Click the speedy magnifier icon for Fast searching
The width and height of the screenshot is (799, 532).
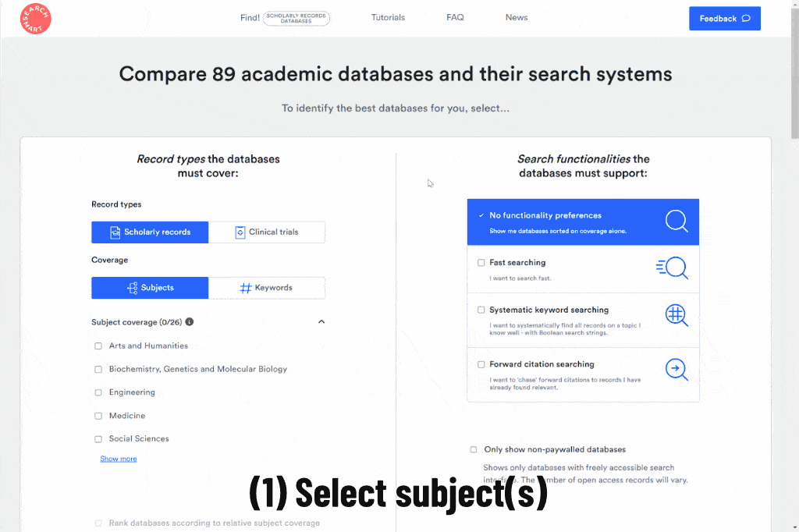[x=673, y=268]
